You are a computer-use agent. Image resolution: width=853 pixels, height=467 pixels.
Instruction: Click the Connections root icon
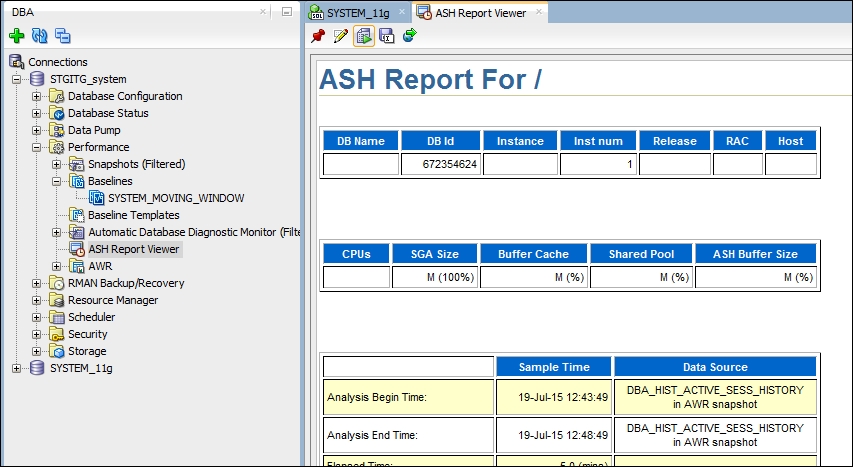pyautogui.click(x=17, y=62)
